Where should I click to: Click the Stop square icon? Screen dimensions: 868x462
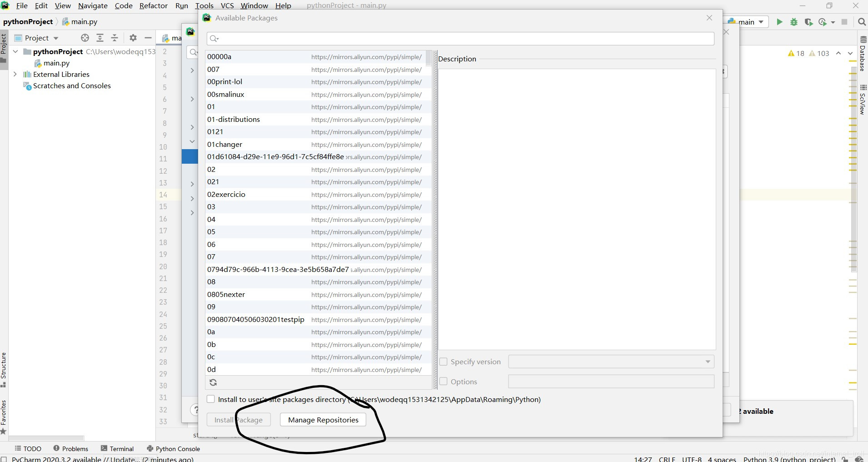(x=844, y=22)
